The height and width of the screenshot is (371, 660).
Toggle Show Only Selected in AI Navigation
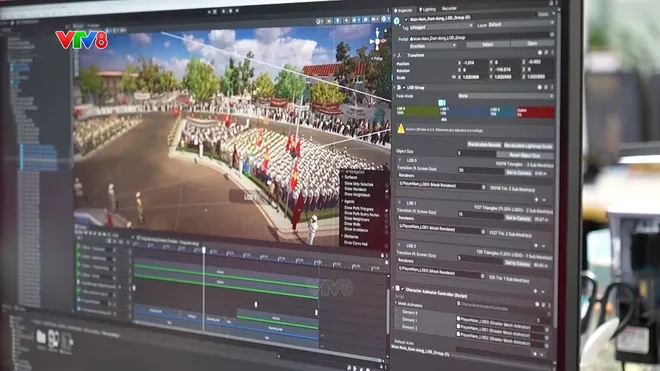386,185
